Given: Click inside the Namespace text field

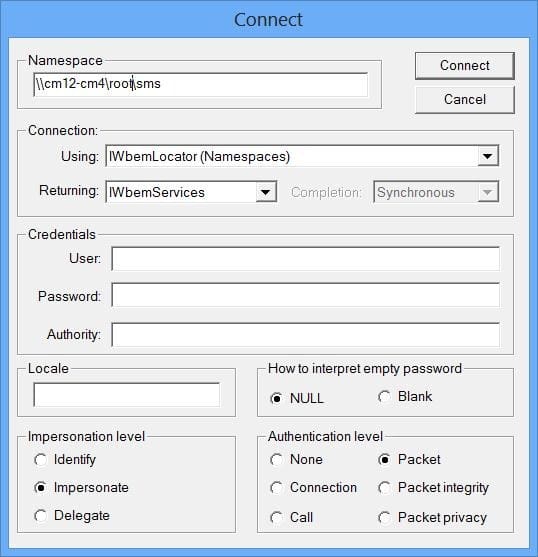Looking at the screenshot, I should point(201,84).
